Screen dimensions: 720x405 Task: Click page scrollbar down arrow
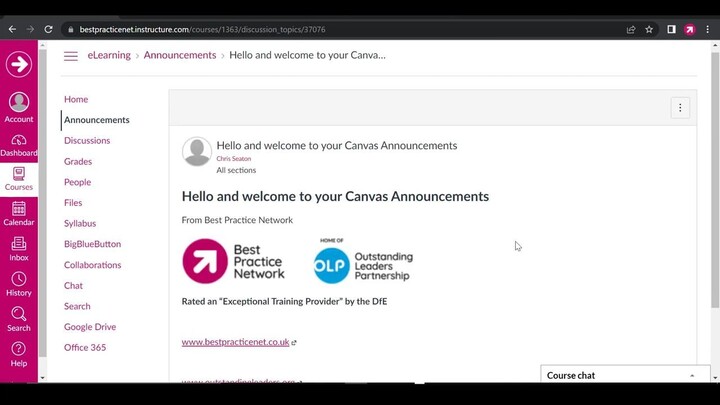coord(715,378)
